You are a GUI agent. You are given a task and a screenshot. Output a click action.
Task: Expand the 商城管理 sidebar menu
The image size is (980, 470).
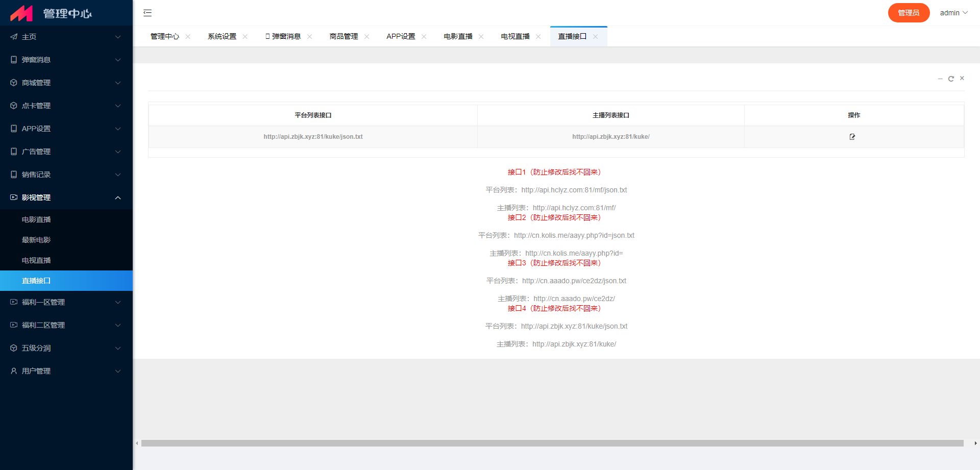[x=66, y=83]
